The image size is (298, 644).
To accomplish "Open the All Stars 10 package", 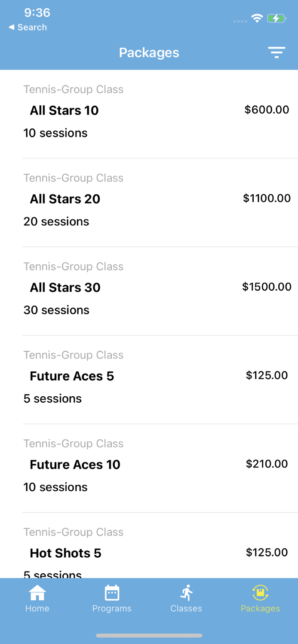I will (65, 110).
